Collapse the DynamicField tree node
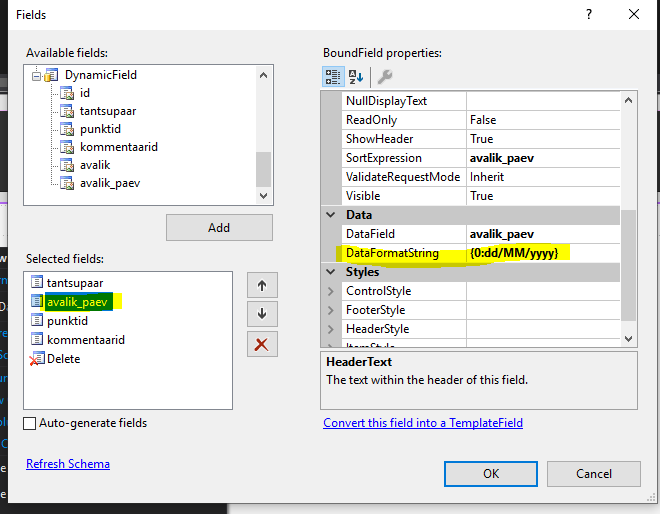660x514 pixels. click(37, 75)
